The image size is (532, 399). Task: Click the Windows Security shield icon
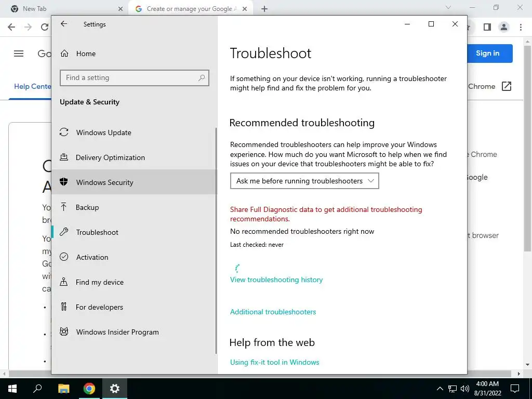tap(64, 182)
